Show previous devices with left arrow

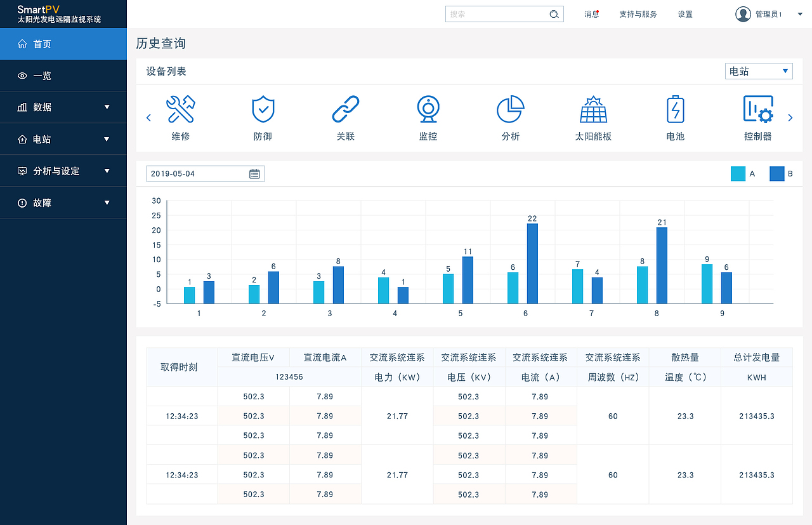click(x=148, y=117)
